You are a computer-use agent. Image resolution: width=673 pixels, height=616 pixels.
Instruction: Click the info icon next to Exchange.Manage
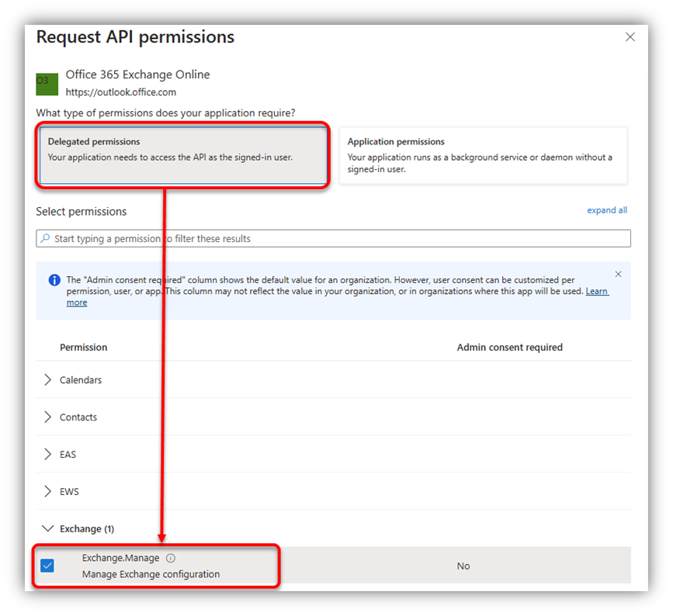pos(171,558)
